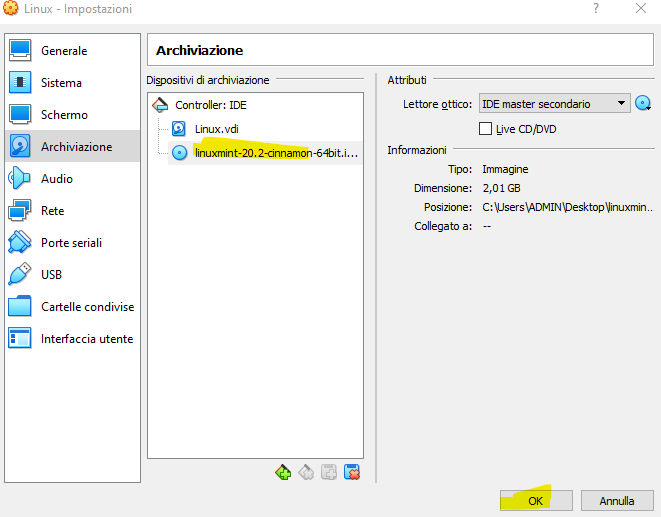Click the USB plug icon
661x517 pixels.
[x=19, y=274]
